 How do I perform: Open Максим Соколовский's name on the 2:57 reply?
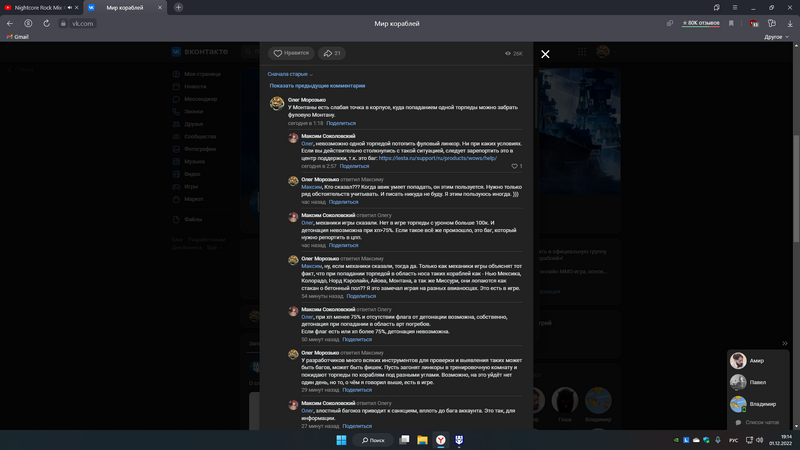pyautogui.click(x=328, y=136)
